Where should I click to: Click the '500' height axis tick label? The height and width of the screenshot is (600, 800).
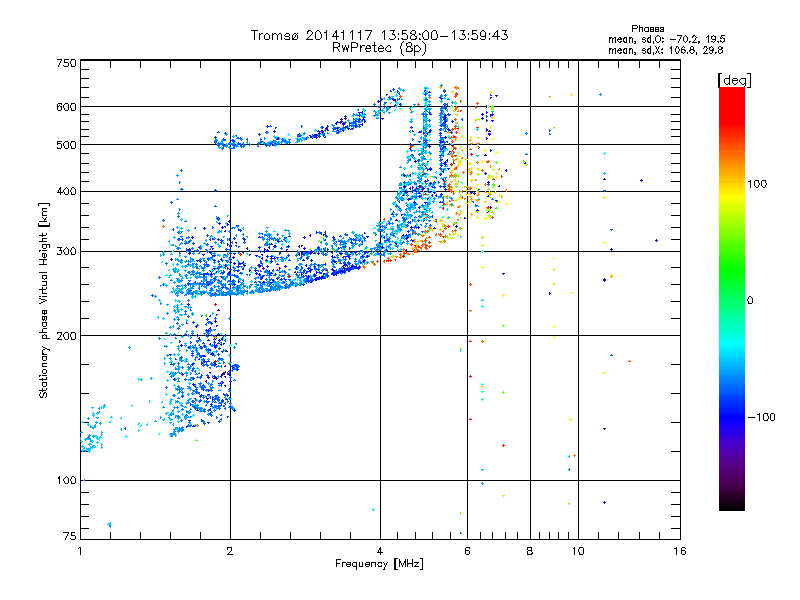click(x=67, y=145)
